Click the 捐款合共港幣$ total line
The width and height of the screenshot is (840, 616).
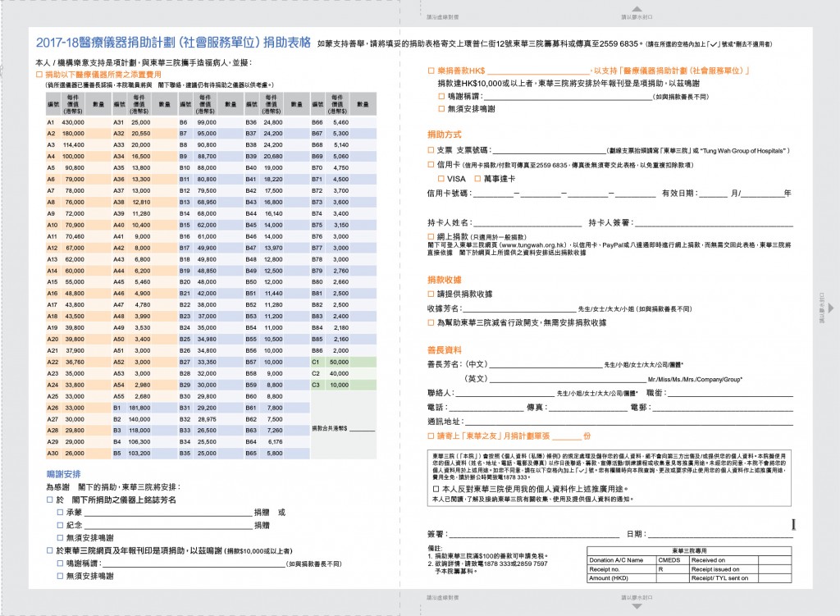362,428
